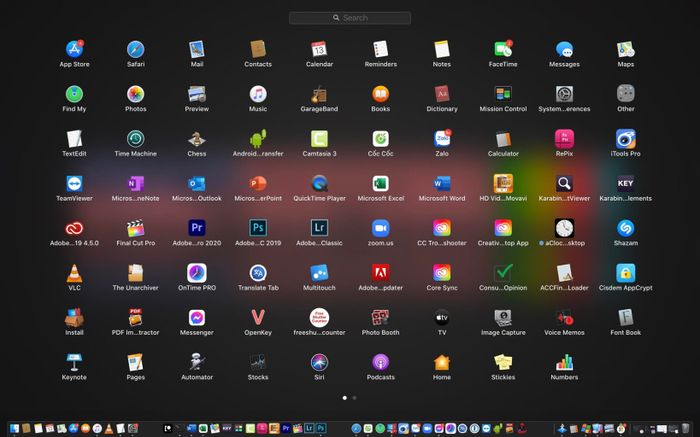Open Time Machine
700x437 pixels.
point(136,139)
